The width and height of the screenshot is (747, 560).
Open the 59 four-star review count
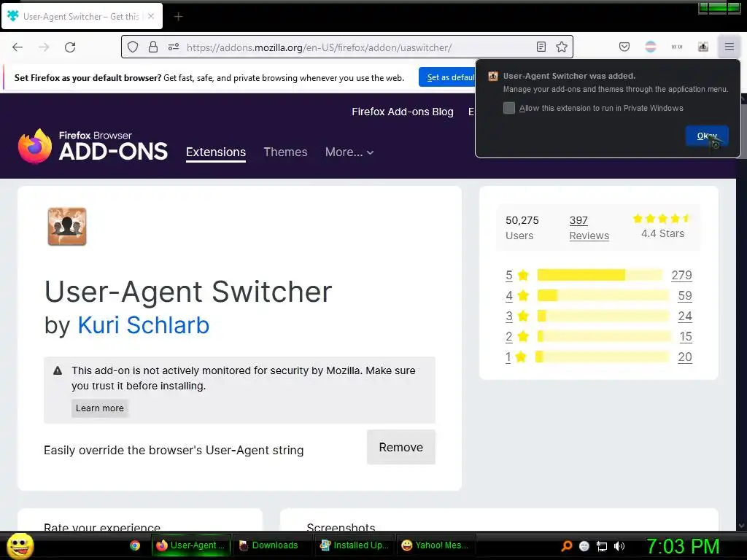pos(684,296)
